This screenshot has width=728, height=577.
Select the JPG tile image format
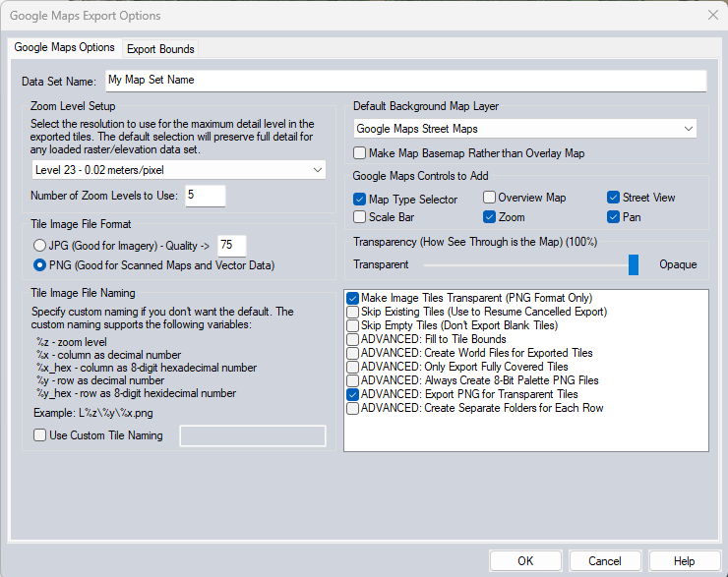click(x=40, y=246)
